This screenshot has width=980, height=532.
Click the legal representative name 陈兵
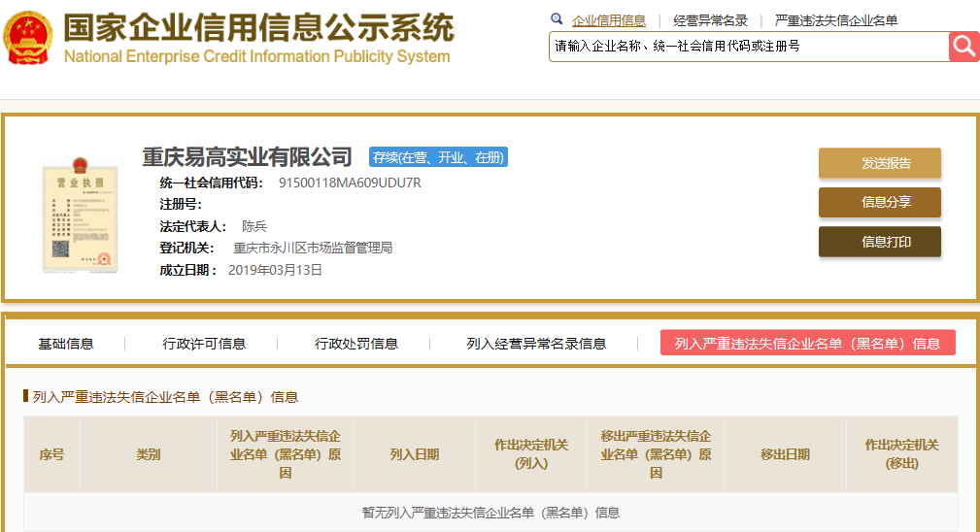253,226
